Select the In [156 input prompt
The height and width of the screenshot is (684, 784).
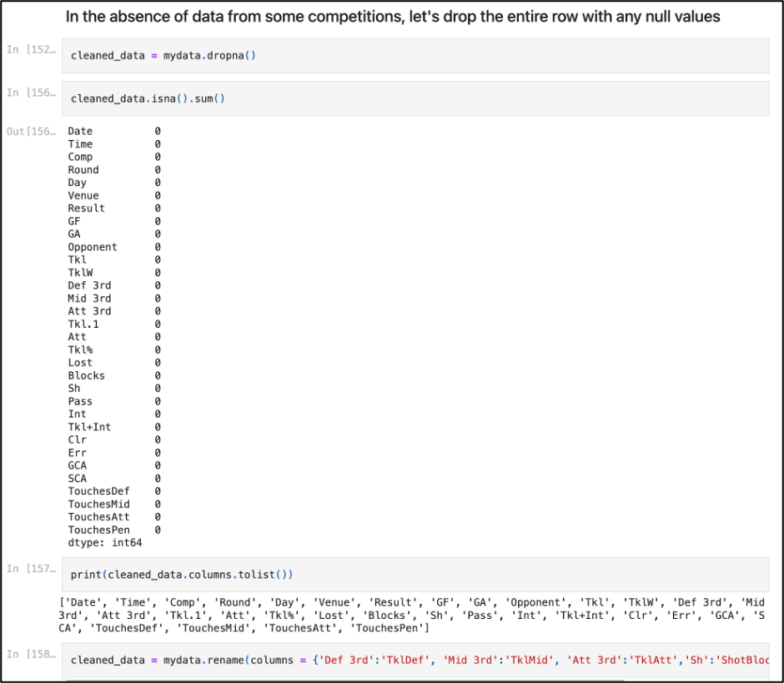[30, 93]
